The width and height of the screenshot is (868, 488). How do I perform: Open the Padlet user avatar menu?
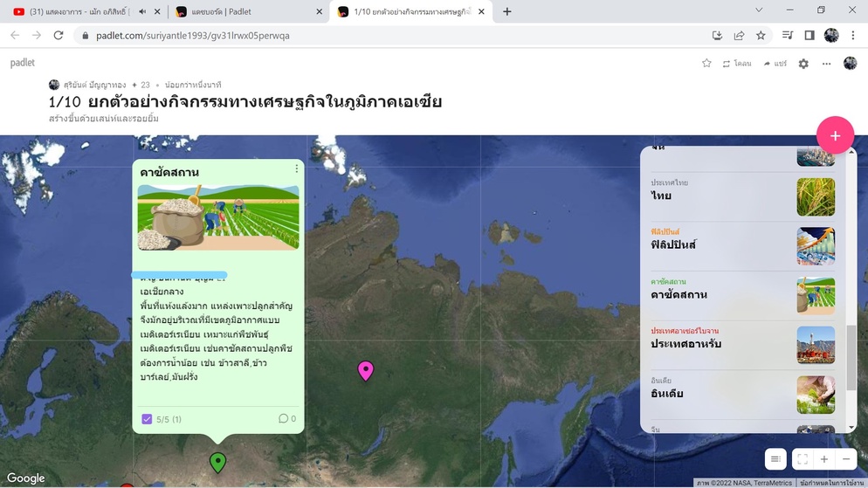pyautogui.click(x=851, y=63)
